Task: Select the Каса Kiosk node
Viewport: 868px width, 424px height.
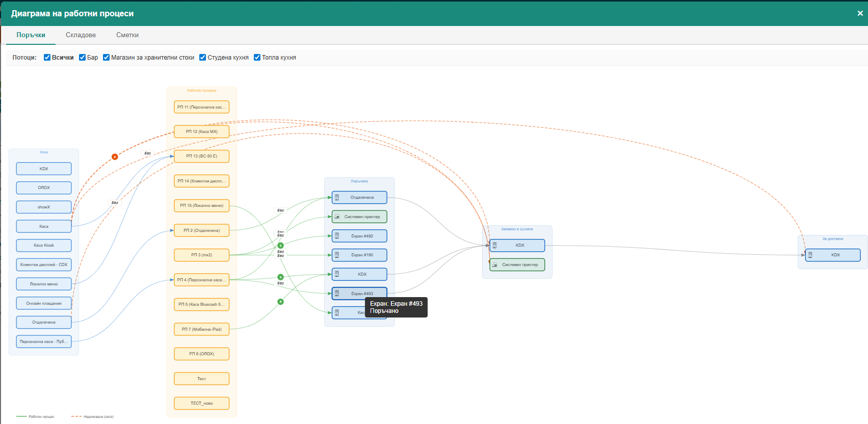Action: coord(44,245)
